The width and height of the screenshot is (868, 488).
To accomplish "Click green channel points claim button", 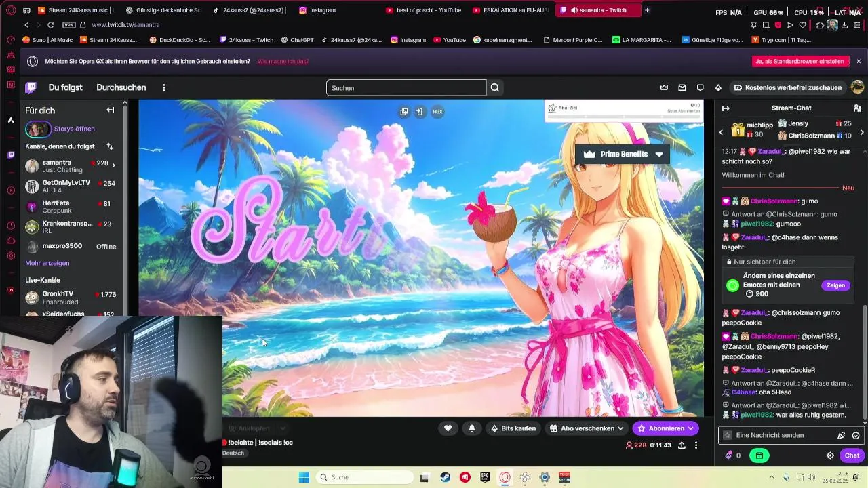I will tap(759, 455).
